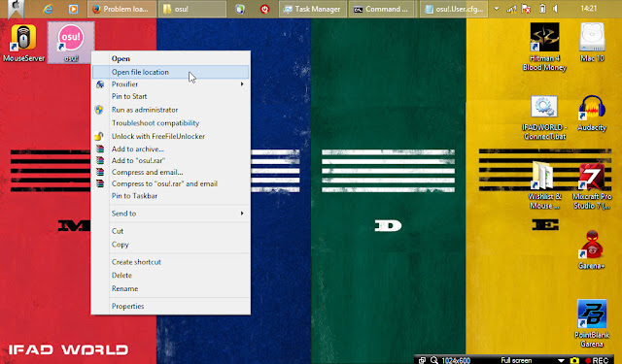Click the magnifier icon in recorder bar
The width and height of the screenshot is (622, 364).
point(434,360)
